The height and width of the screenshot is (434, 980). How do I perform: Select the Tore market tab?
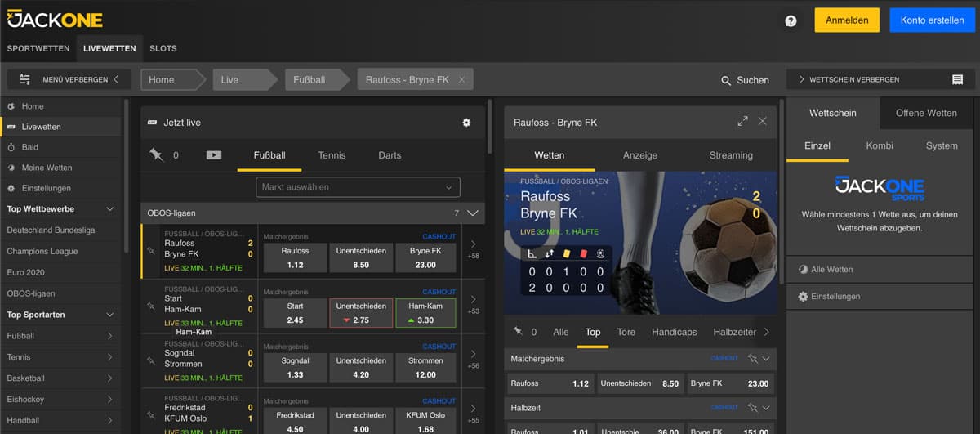(626, 332)
